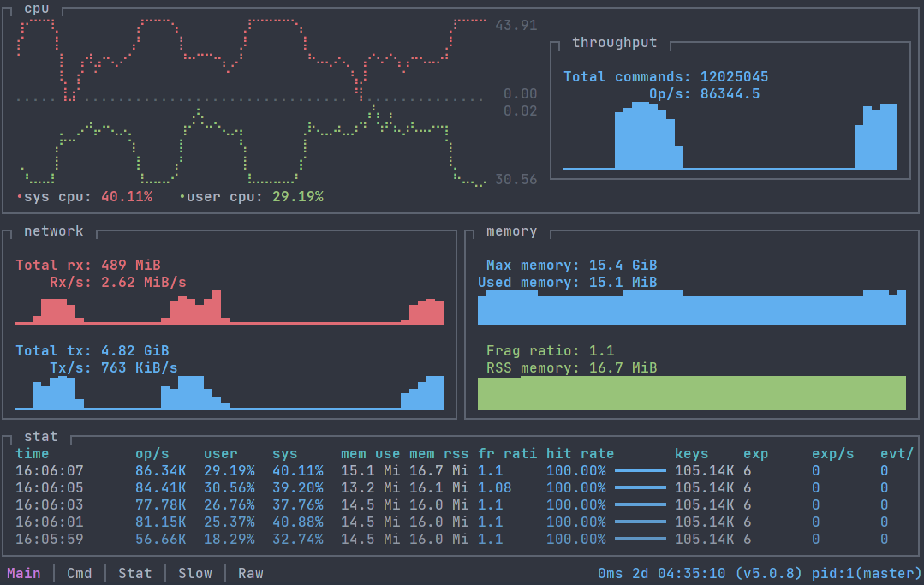Click the 18.29% user cpu cell
Screen dimensions: 924x585
coord(230,539)
